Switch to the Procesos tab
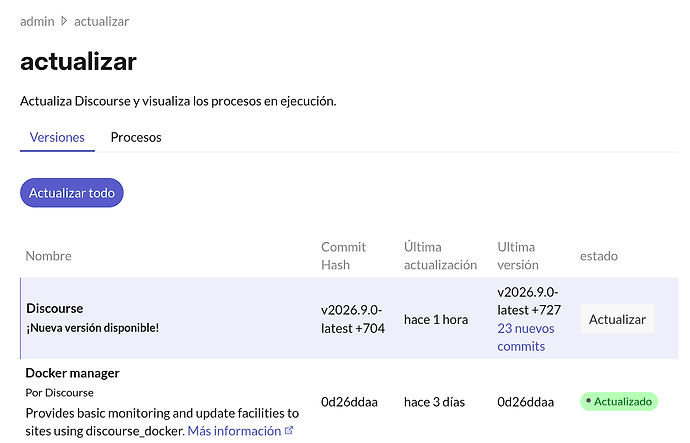Image resolution: width=690 pixels, height=443 pixels. 136,137
